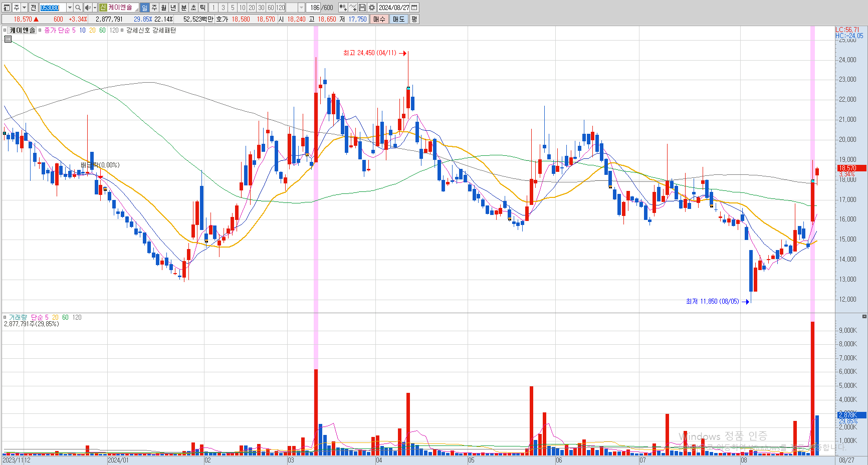The image size is (868, 465).
Task: Select monthly 월 chart period
Action: [x=163, y=8]
